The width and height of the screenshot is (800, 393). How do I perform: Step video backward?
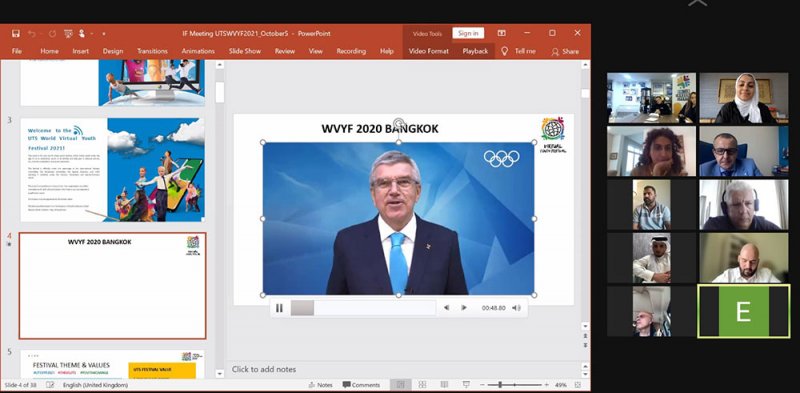446,308
